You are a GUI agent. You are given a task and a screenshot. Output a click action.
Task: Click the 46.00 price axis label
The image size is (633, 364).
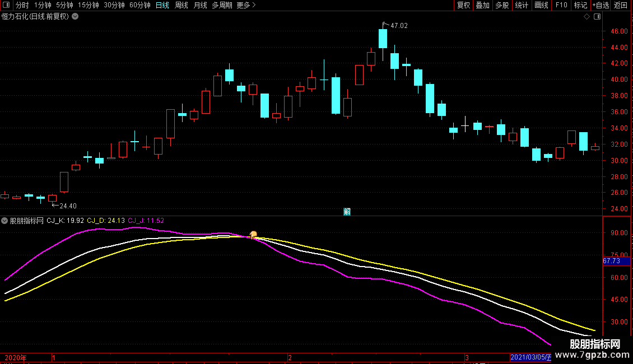coord(619,31)
